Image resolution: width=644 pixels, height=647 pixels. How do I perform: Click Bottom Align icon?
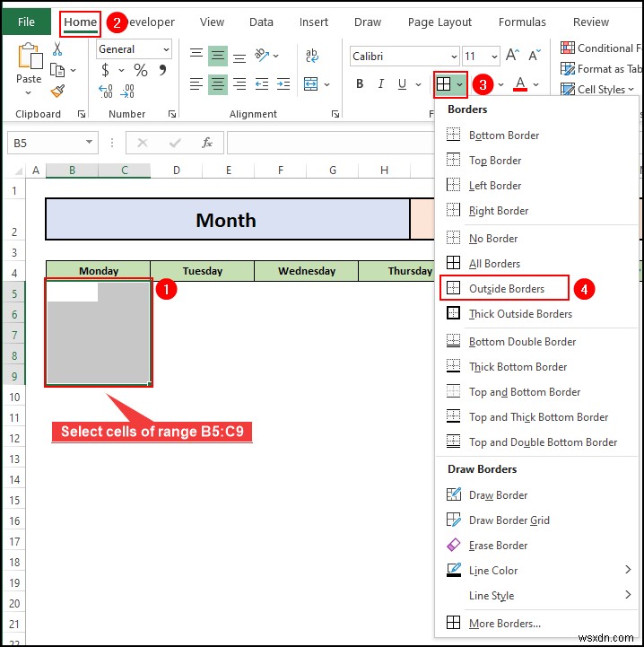tap(239, 57)
